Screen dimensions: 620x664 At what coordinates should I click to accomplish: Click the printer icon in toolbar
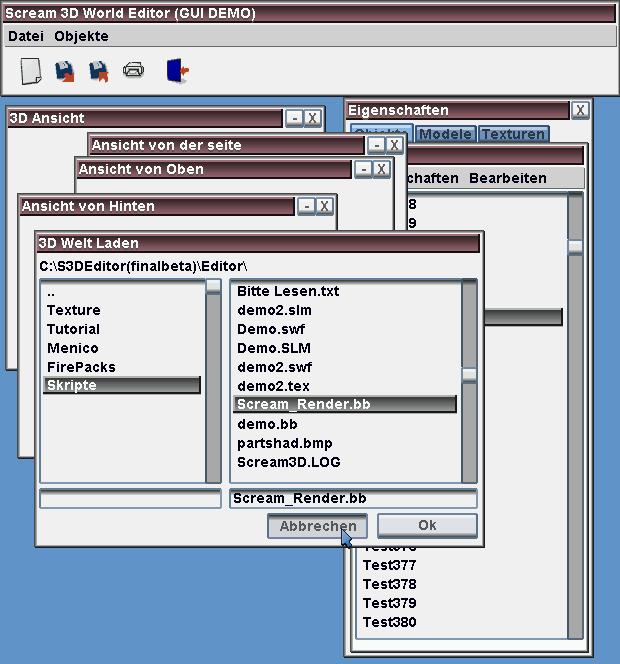[x=133, y=70]
